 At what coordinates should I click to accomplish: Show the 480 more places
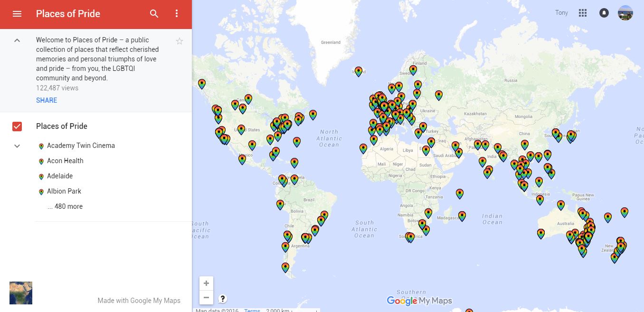pos(65,206)
